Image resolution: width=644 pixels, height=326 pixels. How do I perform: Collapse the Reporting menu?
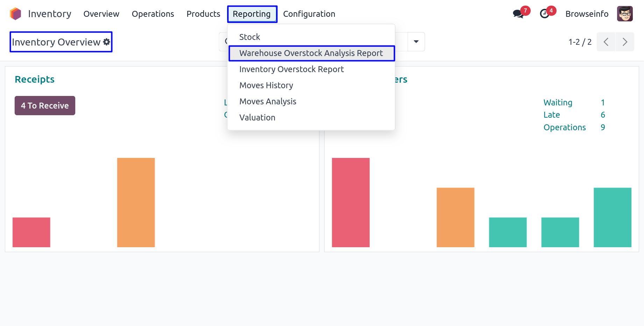pyautogui.click(x=252, y=14)
